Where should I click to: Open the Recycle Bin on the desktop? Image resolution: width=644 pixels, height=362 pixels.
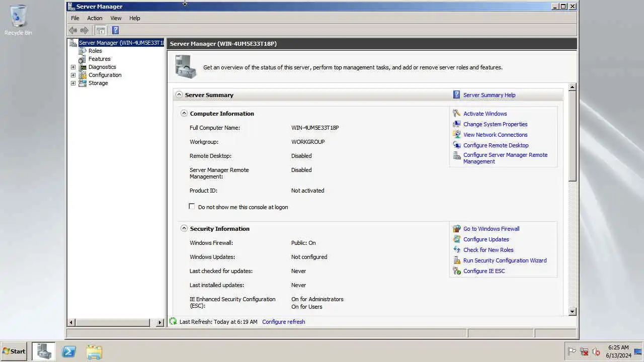click(x=18, y=21)
